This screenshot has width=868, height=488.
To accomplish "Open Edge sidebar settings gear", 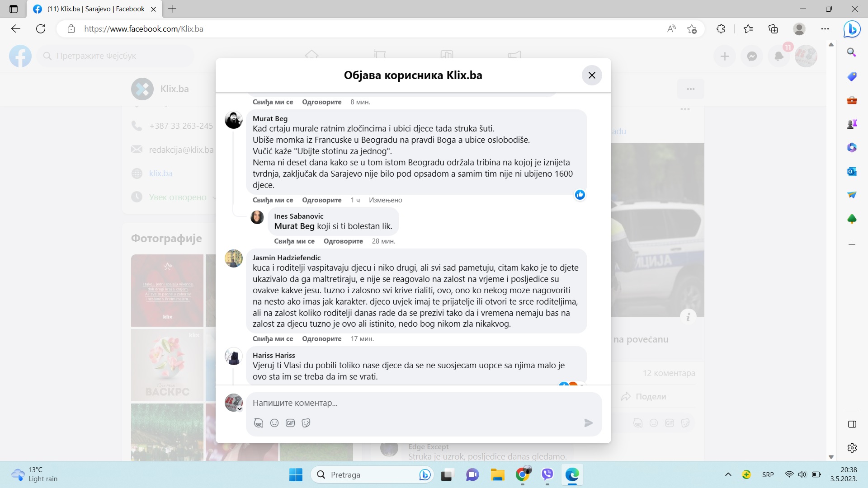I will point(852,448).
